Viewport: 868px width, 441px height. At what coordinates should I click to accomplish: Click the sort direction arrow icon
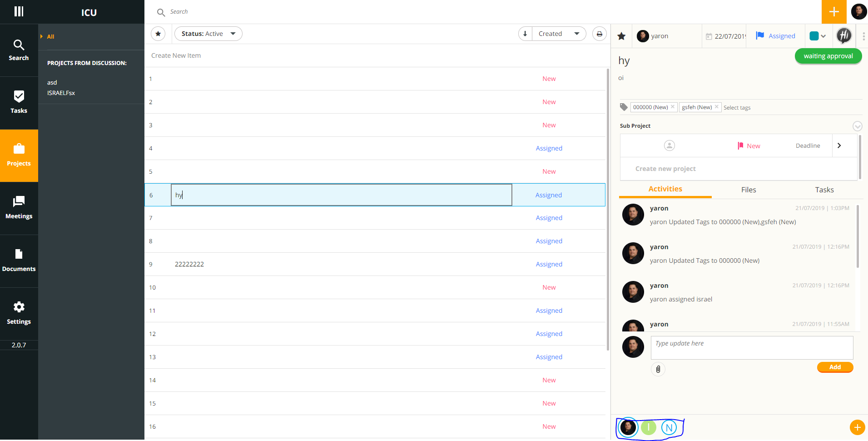pos(525,33)
